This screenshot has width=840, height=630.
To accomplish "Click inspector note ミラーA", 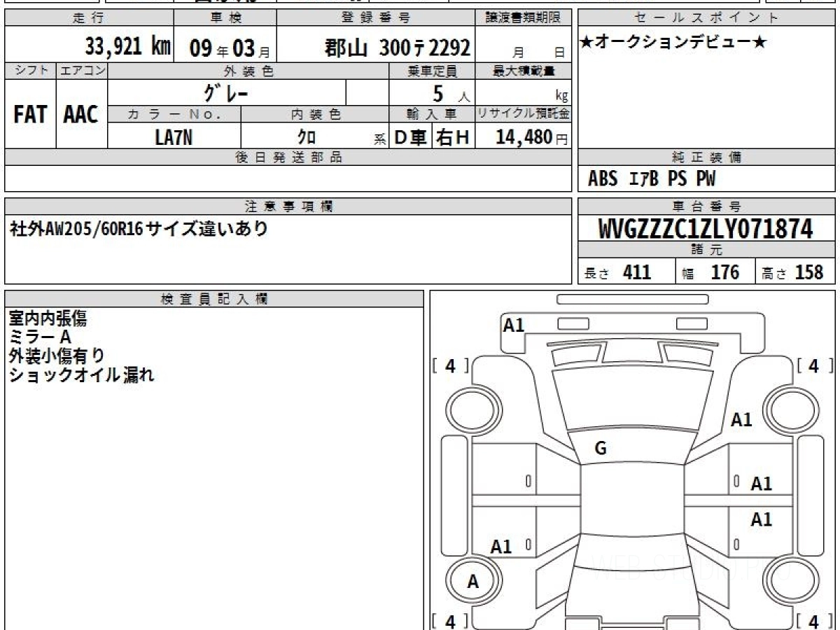I will [x=41, y=337].
